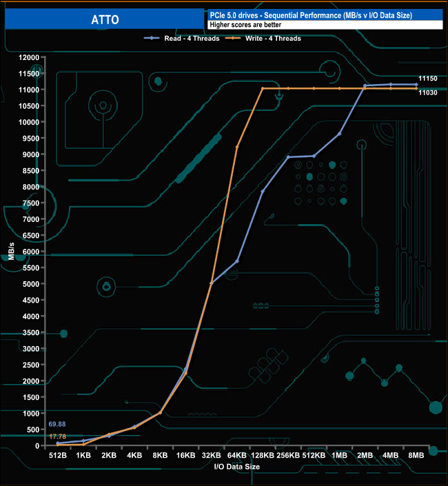Click the 11030 write peak data label

pyautogui.click(x=428, y=92)
